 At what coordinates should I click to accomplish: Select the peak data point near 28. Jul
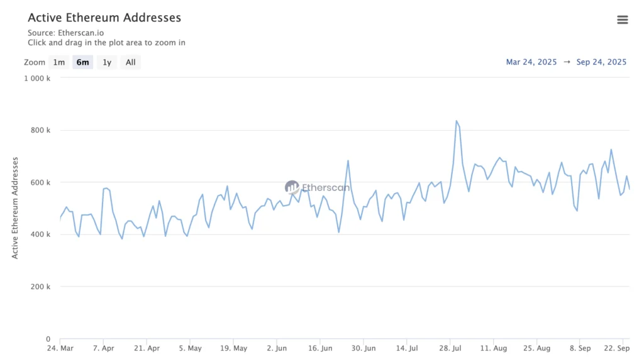457,119
